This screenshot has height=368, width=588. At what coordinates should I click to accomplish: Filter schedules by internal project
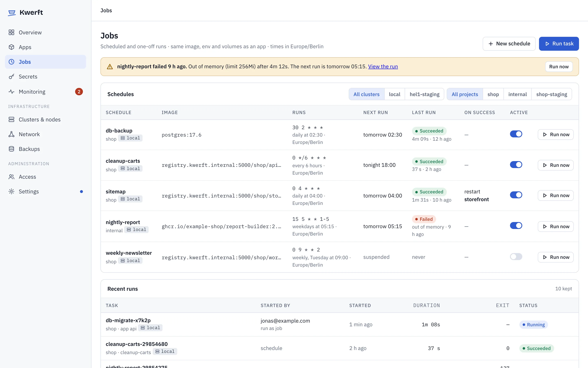click(x=518, y=94)
